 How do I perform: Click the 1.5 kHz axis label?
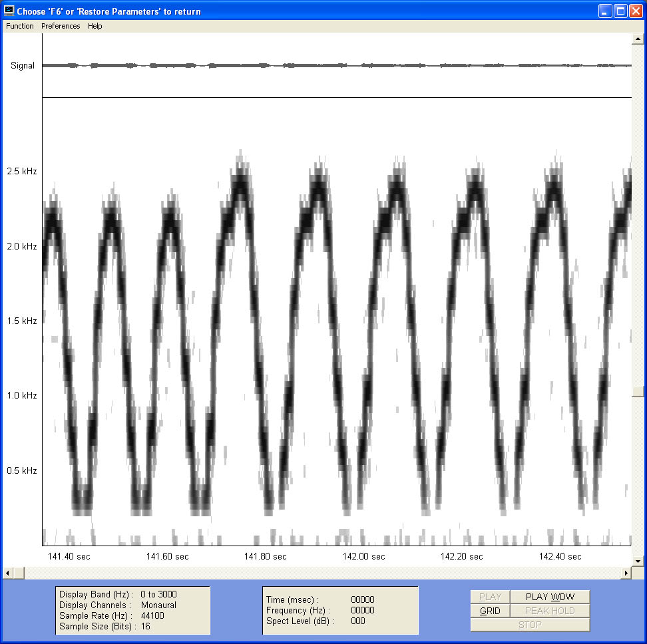(22, 321)
